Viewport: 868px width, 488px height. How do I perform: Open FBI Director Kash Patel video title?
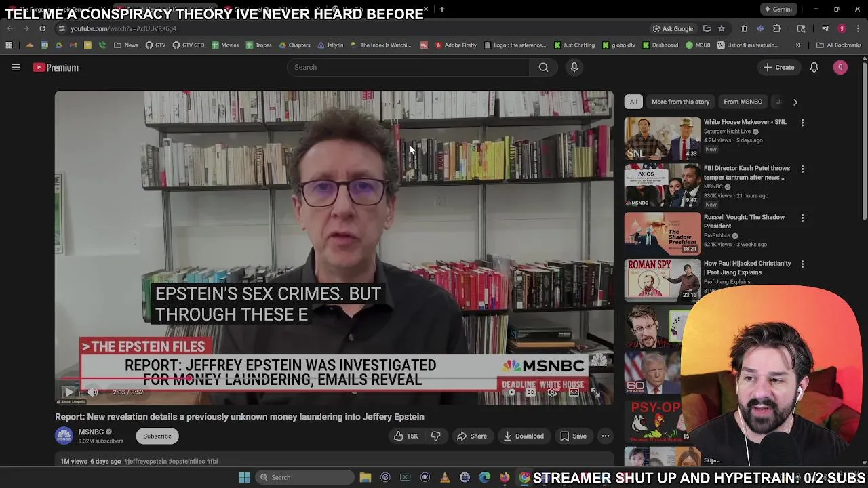pos(747,172)
